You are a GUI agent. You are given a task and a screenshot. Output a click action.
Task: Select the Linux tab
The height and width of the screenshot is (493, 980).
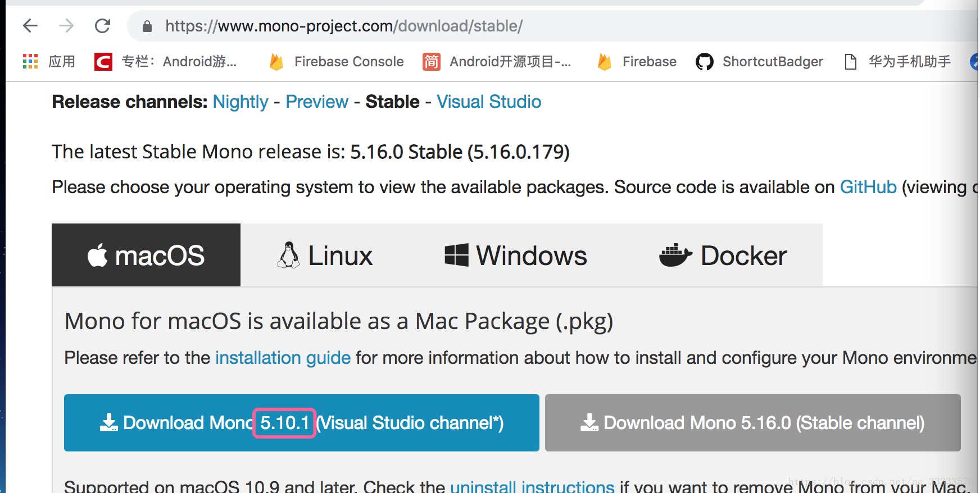[325, 255]
